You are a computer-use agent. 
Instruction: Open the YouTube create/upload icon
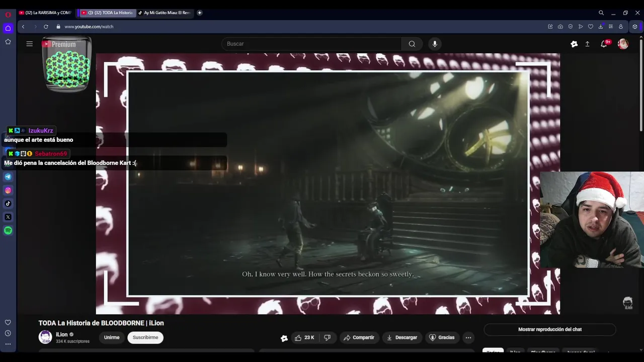[x=587, y=44]
